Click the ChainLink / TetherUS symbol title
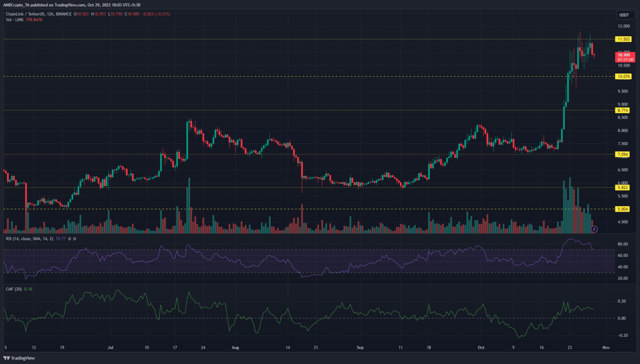Image resolution: width=640 pixels, height=364 pixels. tap(26, 14)
